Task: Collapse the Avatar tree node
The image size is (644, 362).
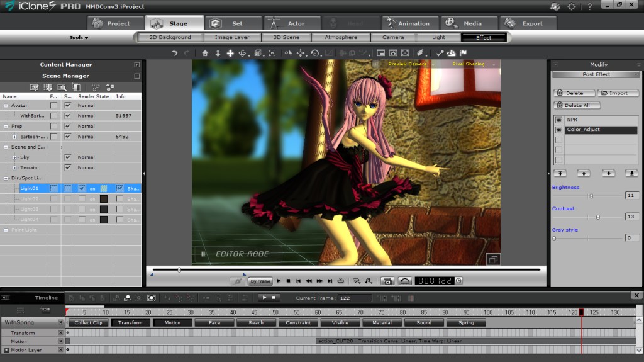Action: point(6,106)
